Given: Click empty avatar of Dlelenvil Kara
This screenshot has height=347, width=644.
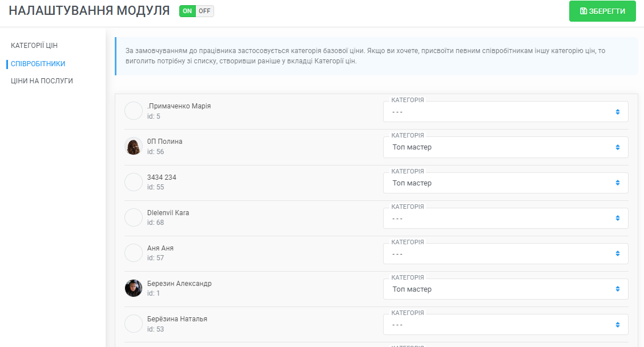Looking at the screenshot, I should click(134, 217).
